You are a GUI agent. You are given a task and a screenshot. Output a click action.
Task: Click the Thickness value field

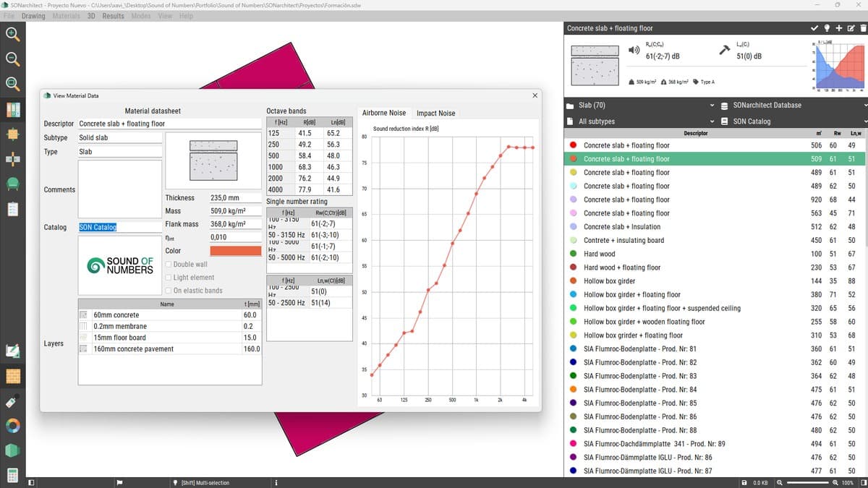coord(235,197)
